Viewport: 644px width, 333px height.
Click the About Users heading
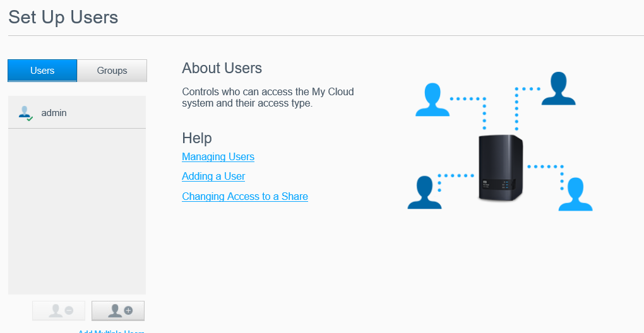(222, 68)
